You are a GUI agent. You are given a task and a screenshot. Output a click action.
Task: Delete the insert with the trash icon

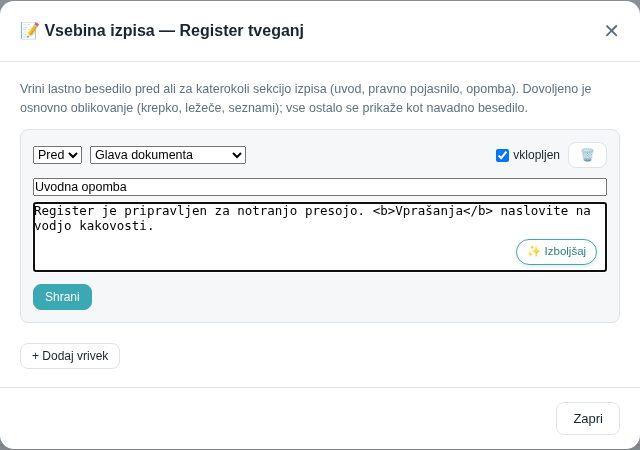587,155
